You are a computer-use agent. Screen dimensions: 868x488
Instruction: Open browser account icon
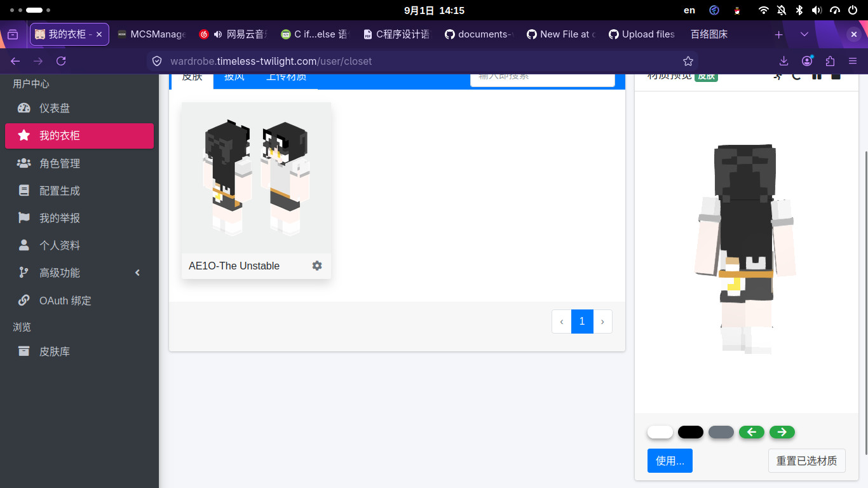coord(807,61)
